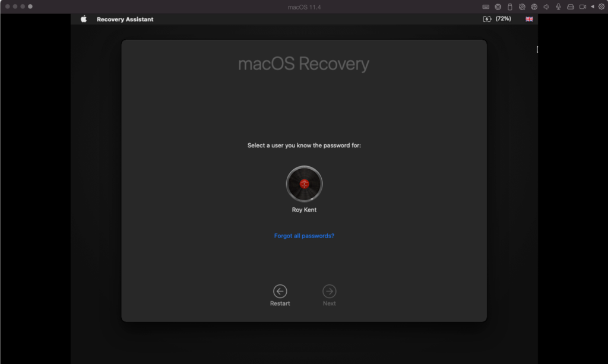Image resolution: width=608 pixels, height=364 pixels.
Task: Click the sound output icon
Action: click(x=546, y=7)
